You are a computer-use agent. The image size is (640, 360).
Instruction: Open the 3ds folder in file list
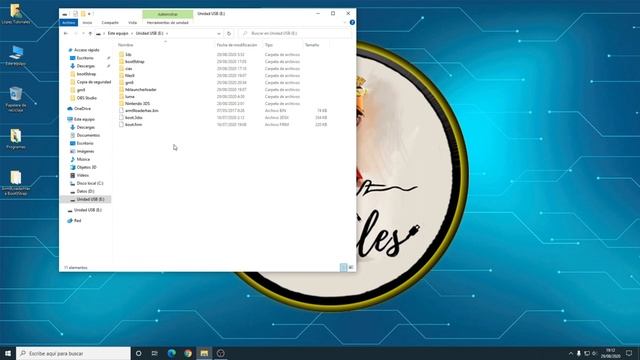tap(128, 54)
